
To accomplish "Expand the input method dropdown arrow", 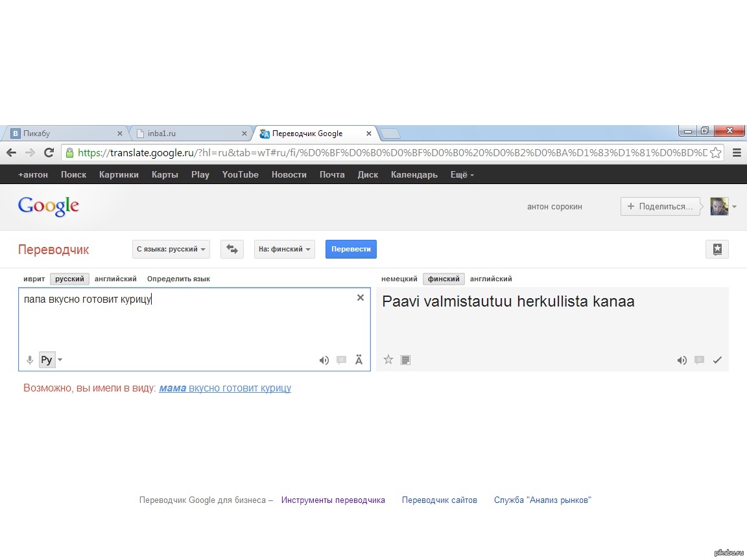I will [60, 360].
